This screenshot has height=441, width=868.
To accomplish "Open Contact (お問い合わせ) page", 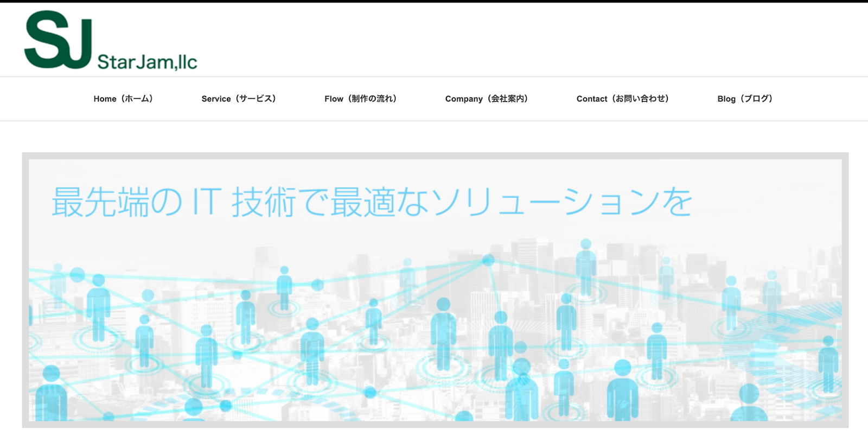I will click(x=623, y=99).
